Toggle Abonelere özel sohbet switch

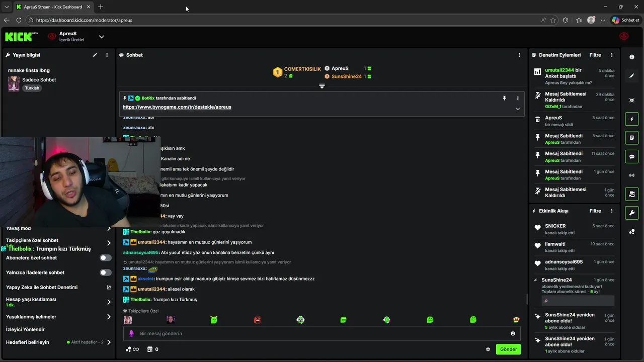(x=105, y=258)
